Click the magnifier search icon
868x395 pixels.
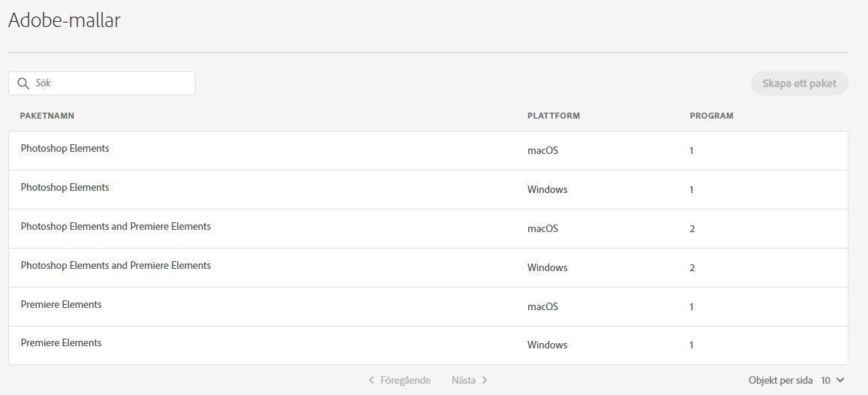(23, 83)
